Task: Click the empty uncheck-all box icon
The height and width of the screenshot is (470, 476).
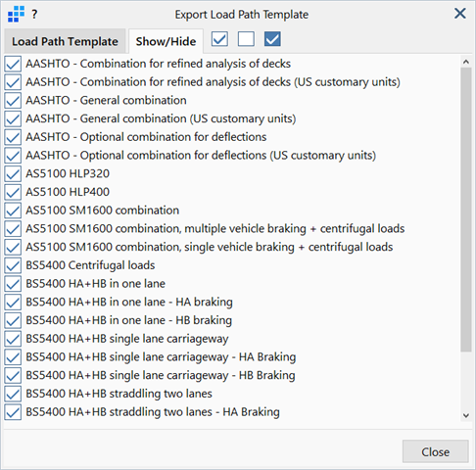Action: tap(246, 39)
